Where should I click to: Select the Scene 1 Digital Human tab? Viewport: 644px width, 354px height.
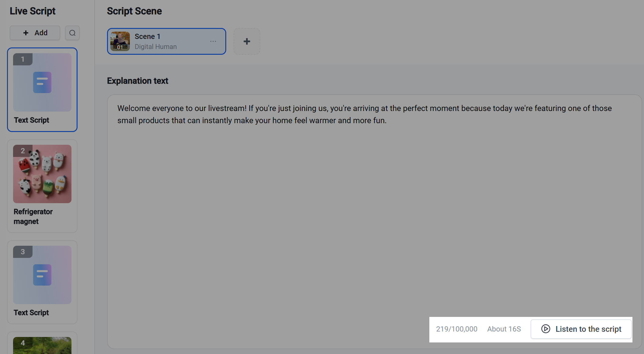pos(167,41)
